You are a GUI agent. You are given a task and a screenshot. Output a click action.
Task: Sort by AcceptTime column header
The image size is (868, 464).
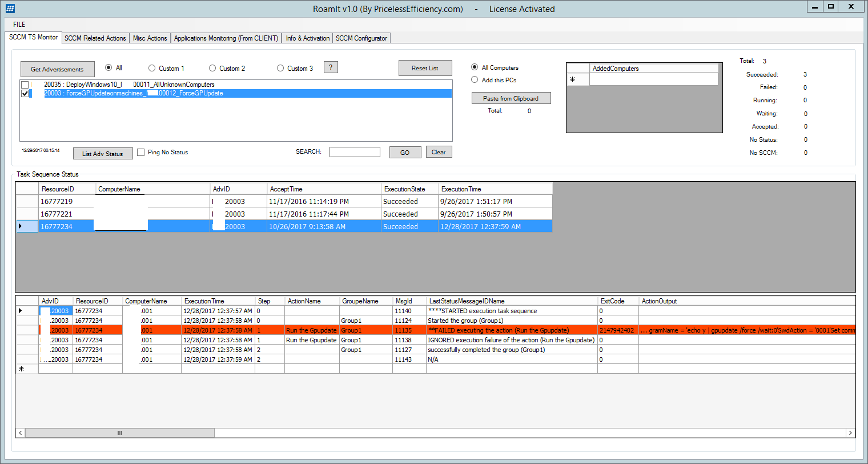tap(324, 189)
